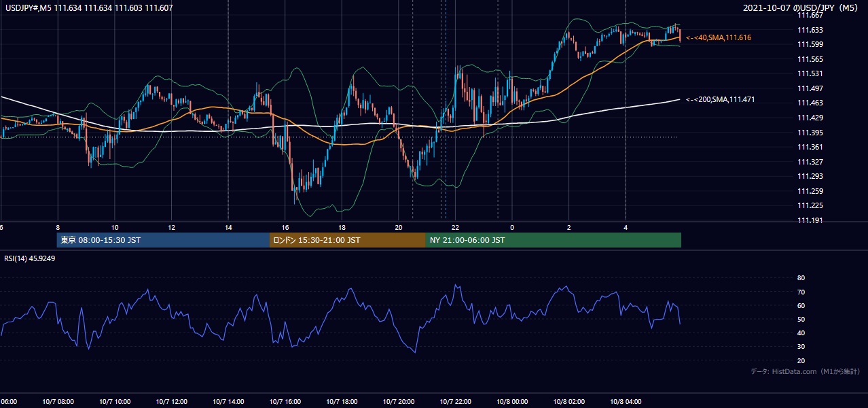Click RSI scale value 60
This screenshot has height=408, width=868.
[x=801, y=305]
